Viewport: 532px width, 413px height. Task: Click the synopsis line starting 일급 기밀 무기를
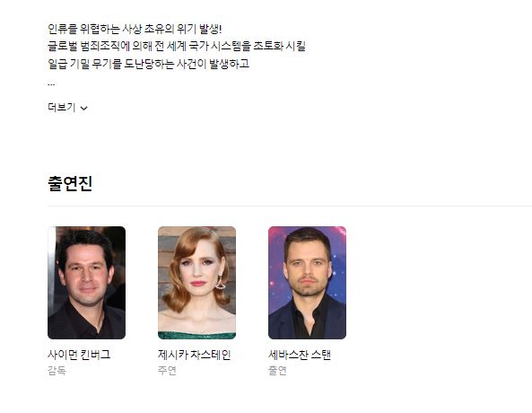[x=148, y=64]
